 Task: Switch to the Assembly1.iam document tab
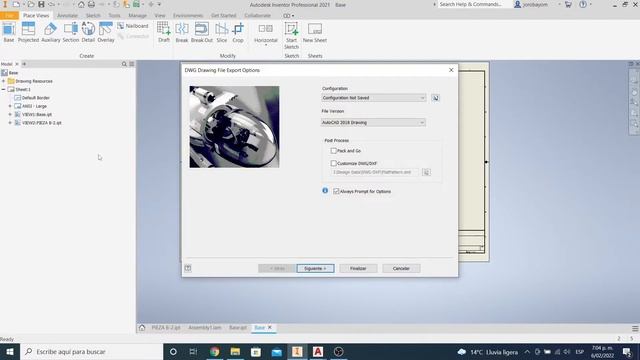205,328
